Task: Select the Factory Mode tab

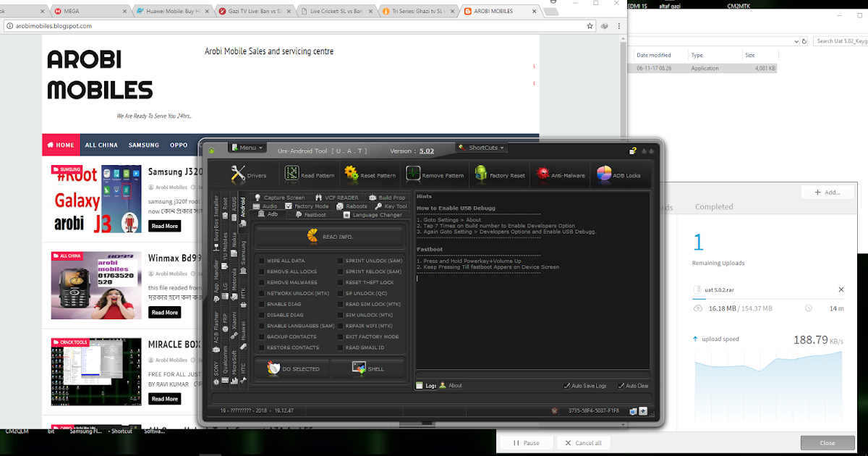Action: point(307,206)
